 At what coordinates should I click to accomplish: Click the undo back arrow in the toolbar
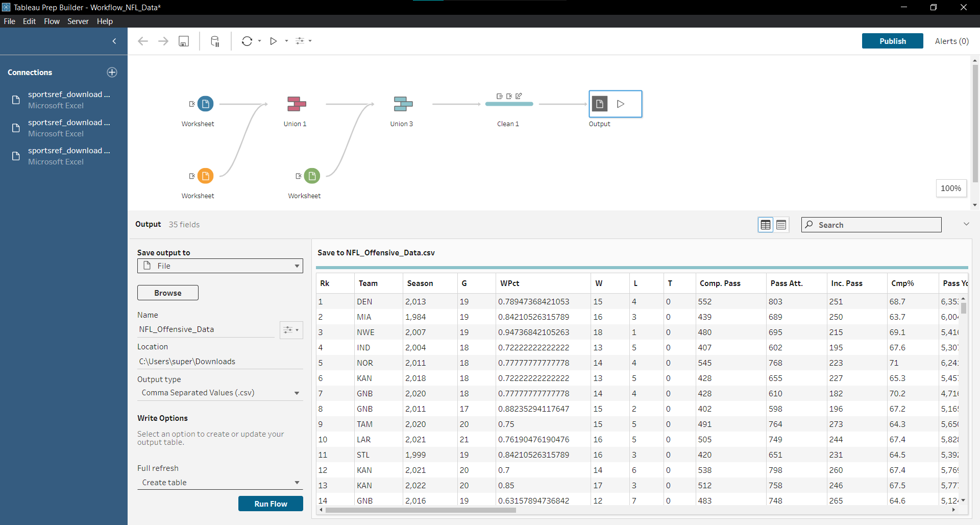click(x=143, y=41)
